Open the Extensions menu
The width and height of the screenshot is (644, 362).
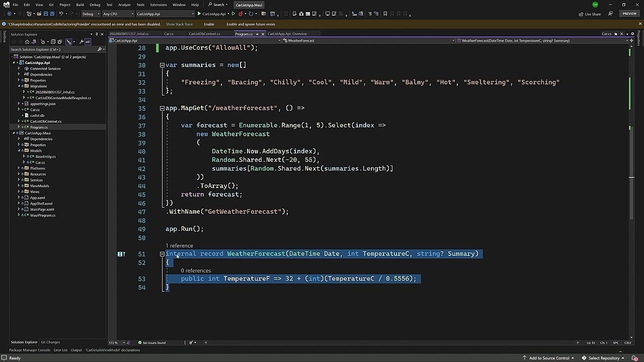[158, 5]
